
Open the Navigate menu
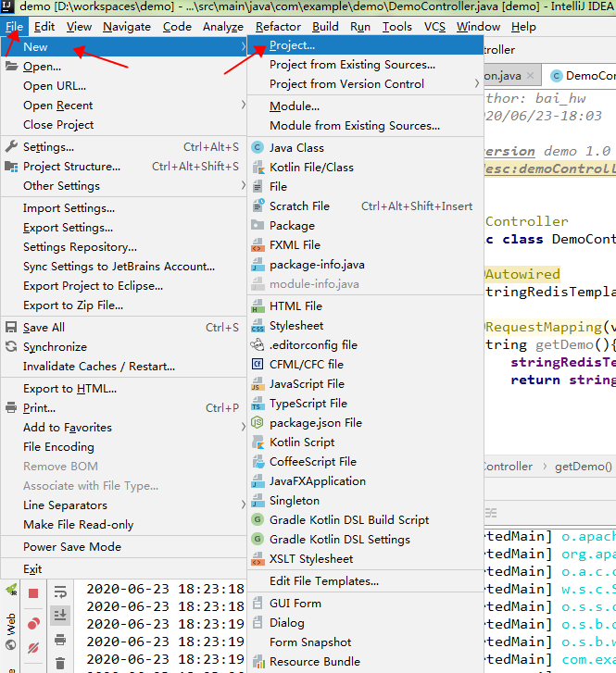point(127,27)
